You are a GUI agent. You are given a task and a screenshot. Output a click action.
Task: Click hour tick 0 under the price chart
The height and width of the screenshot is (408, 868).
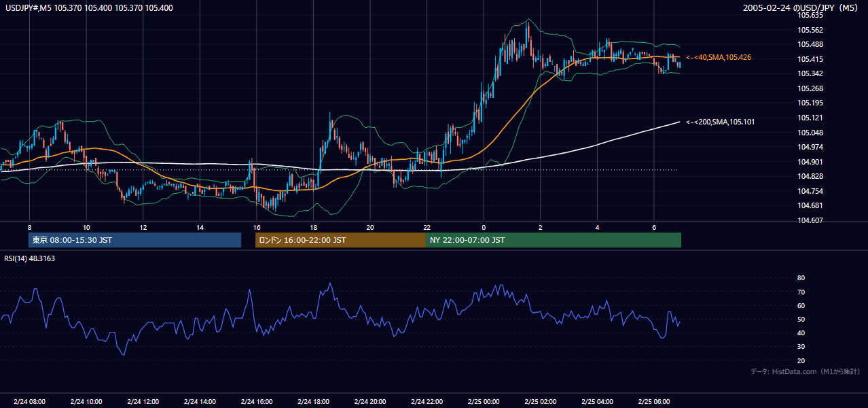point(484,227)
